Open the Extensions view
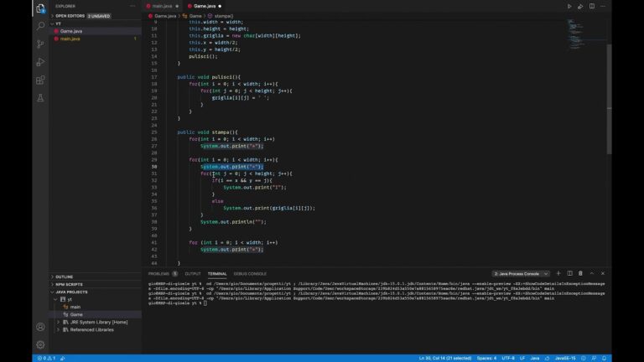644x362 pixels. 40,80
